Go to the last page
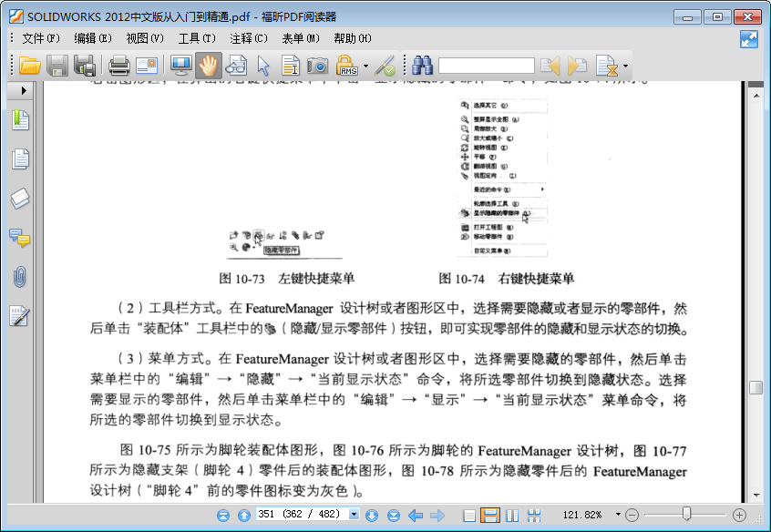Viewport: 771px width, 532px height. 394,516
